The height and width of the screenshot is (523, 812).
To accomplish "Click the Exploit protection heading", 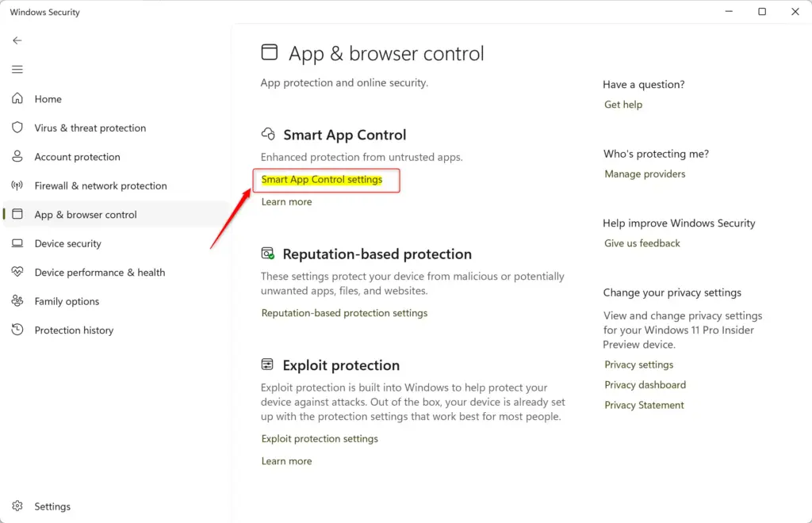I will (x=341, y=365).
